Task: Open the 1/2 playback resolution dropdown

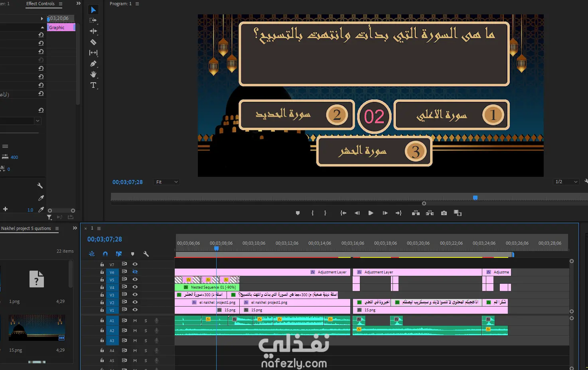Action: [x=566, y=182]
